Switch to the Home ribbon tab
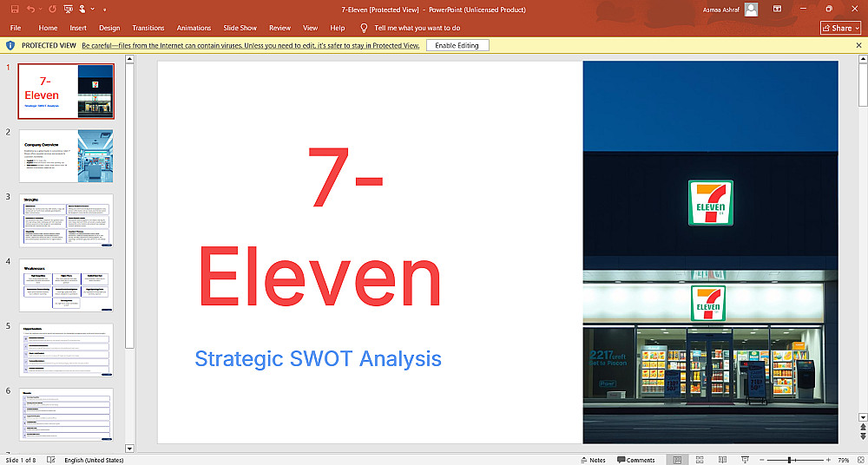The width and height of the screenshot is (868, 465). (x=48, y=28)
